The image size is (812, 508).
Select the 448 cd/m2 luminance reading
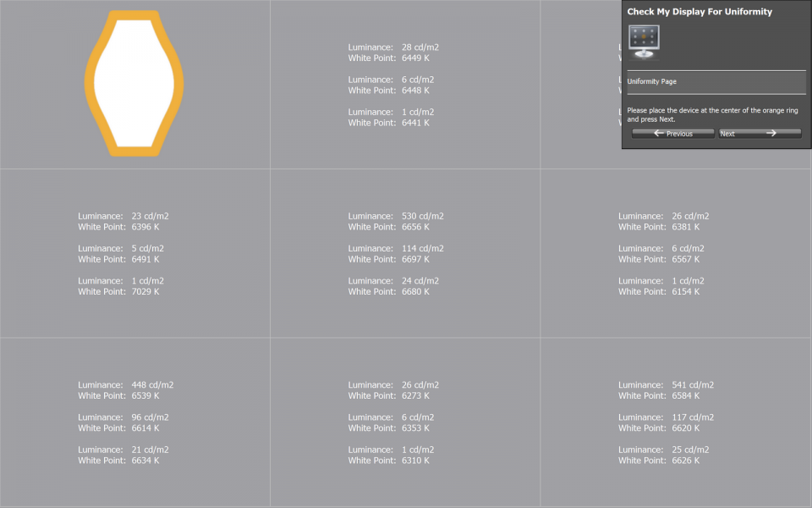[x=152, y=385]
